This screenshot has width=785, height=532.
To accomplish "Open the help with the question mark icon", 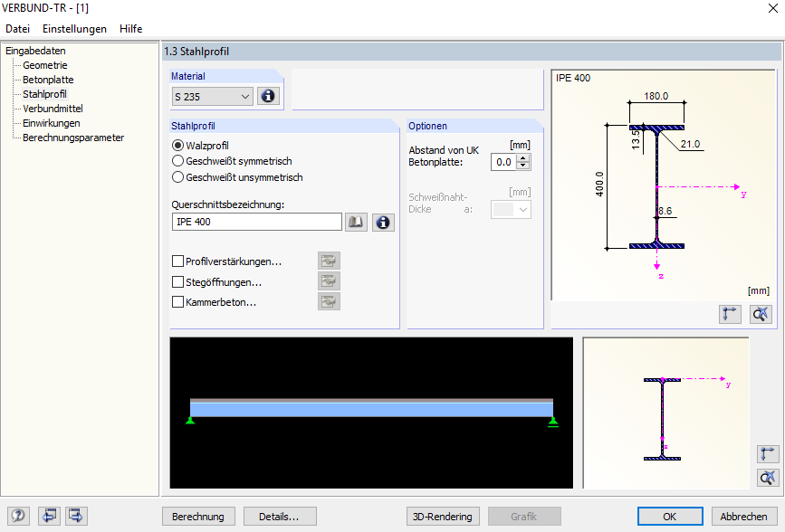I will click(18, 516).
